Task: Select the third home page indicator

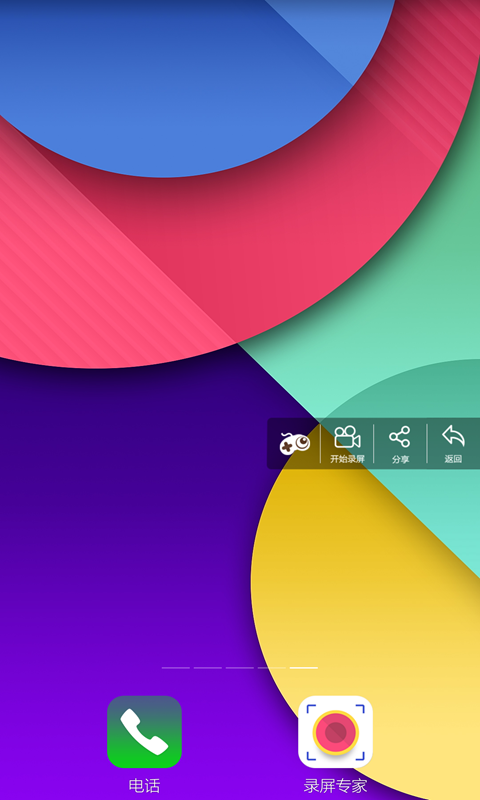Action: 240,667
